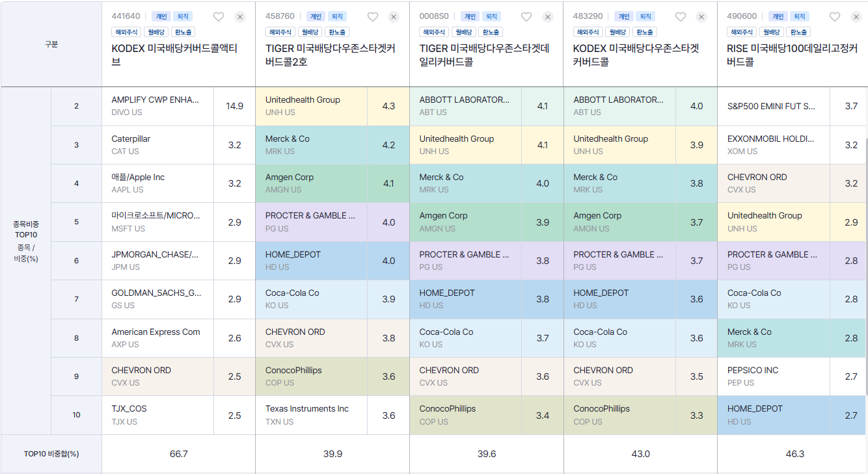
Task: Select ETF code 483290
Action: (588, 16)
